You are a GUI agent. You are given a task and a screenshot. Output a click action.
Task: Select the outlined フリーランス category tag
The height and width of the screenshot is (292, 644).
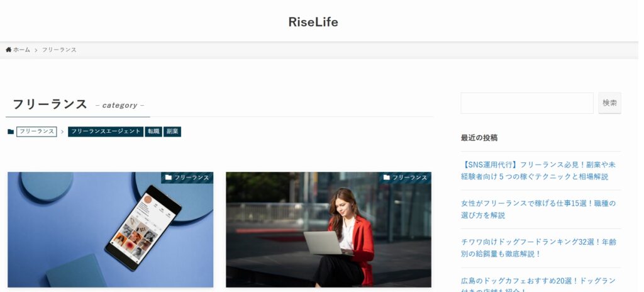36,132
